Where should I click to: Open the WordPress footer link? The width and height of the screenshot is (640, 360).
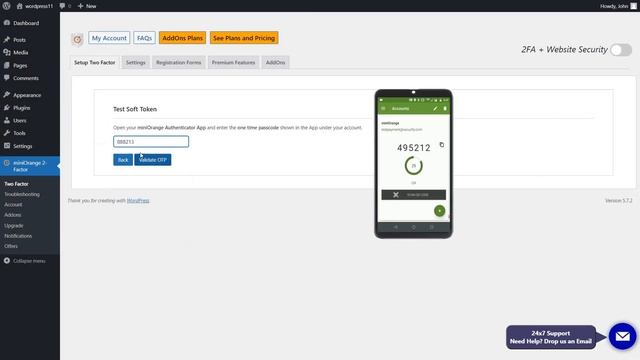point(138,200)
